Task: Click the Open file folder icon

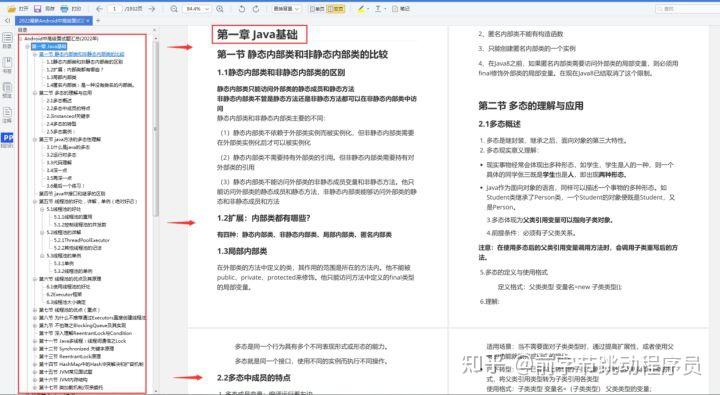Action: coord(12,9)
